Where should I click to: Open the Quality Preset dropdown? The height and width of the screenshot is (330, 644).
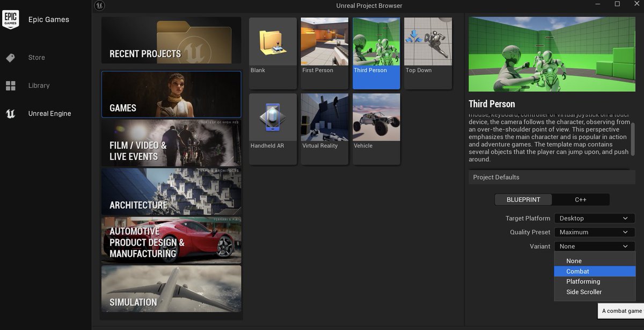(x=595, y=232)
